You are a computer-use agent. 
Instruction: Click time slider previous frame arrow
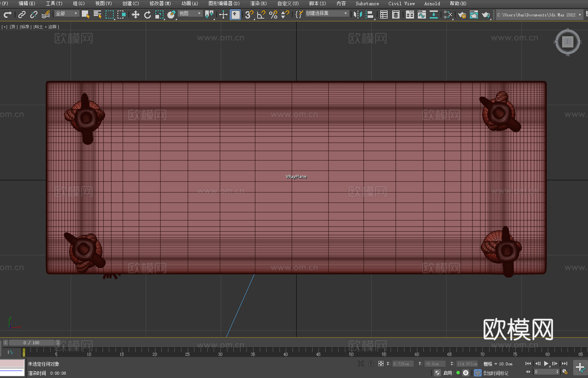pyautogui.click(x=5, y=343)
